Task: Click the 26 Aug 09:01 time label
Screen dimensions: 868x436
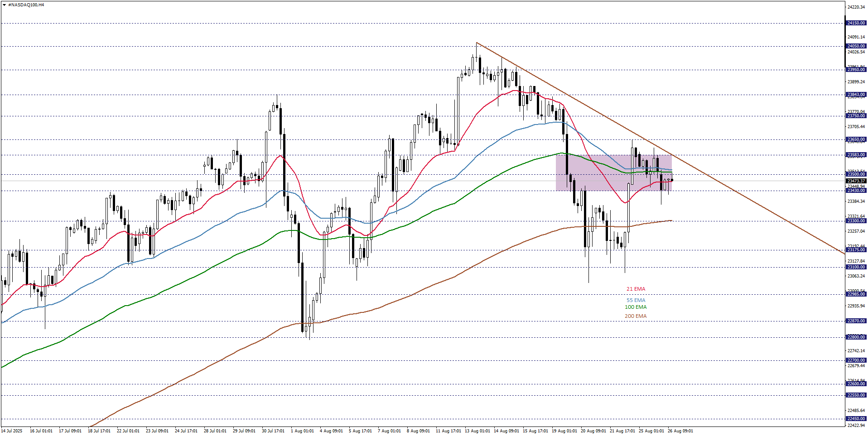Action: tap(680, 431)
